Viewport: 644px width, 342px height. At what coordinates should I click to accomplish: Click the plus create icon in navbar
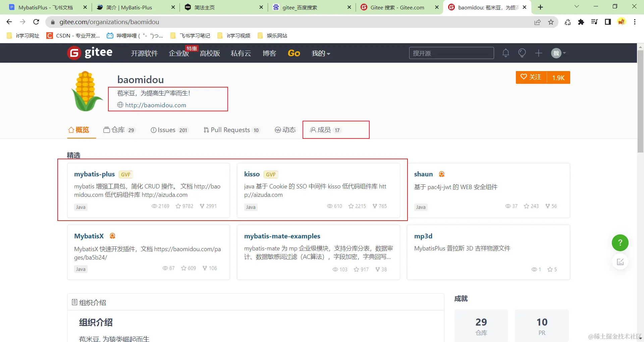click(539, 53)
